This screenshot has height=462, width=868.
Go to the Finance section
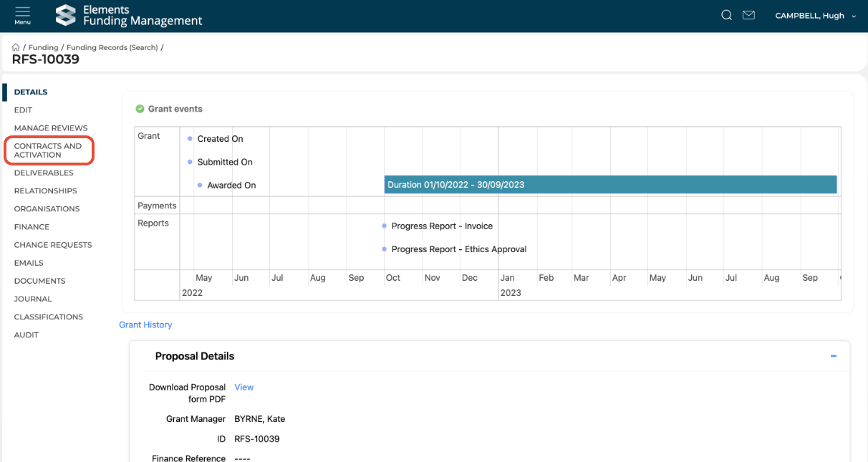[x=32, y=226]
